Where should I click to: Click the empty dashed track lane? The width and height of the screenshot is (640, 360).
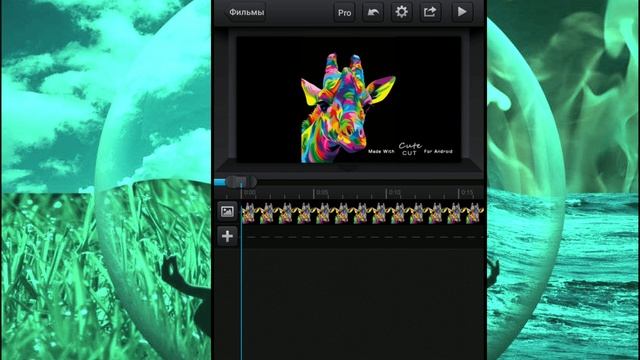pos(362,237)
